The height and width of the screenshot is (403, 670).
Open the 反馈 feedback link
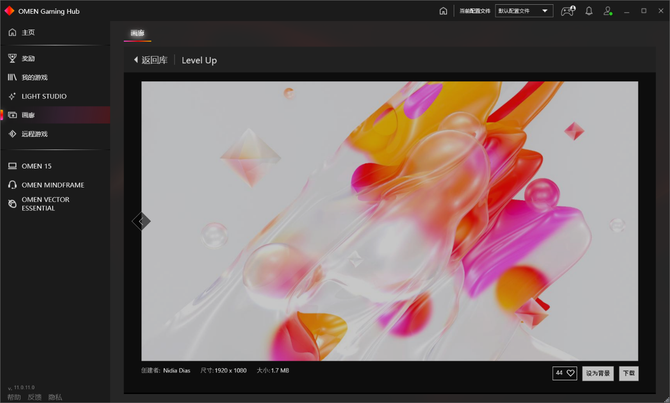click(35, 397)
